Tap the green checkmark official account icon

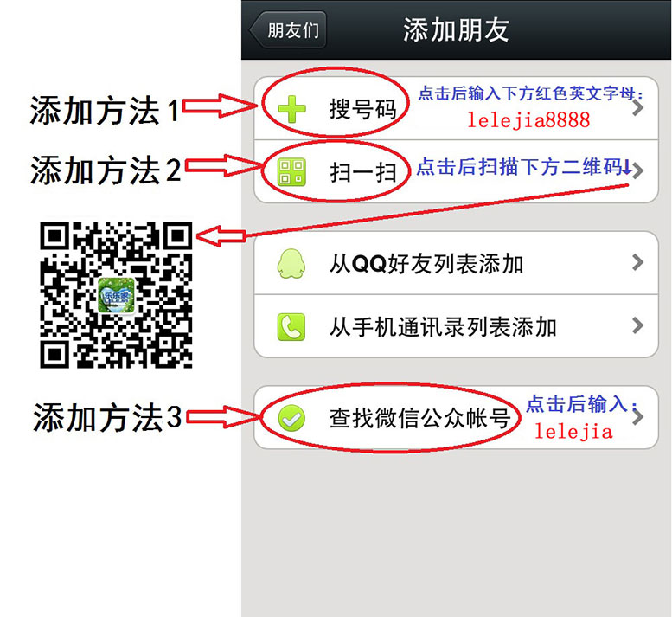click(291, 418)
